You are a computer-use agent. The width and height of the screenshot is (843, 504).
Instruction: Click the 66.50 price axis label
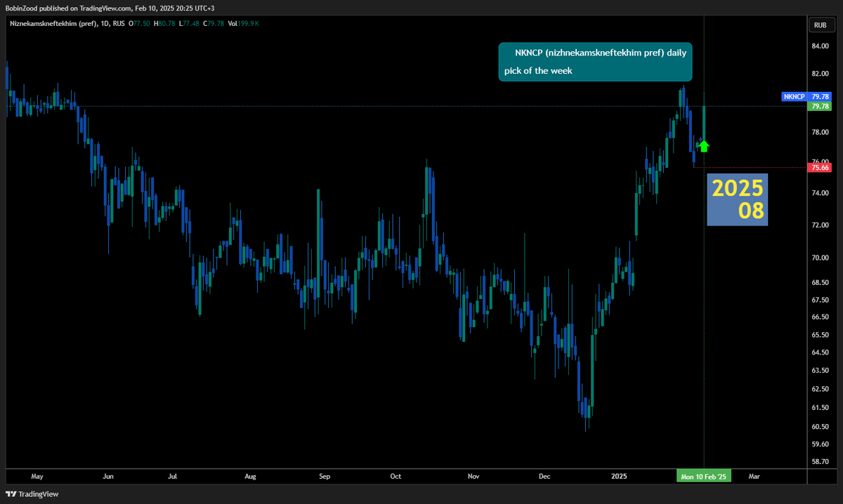(x=820, y=317)
